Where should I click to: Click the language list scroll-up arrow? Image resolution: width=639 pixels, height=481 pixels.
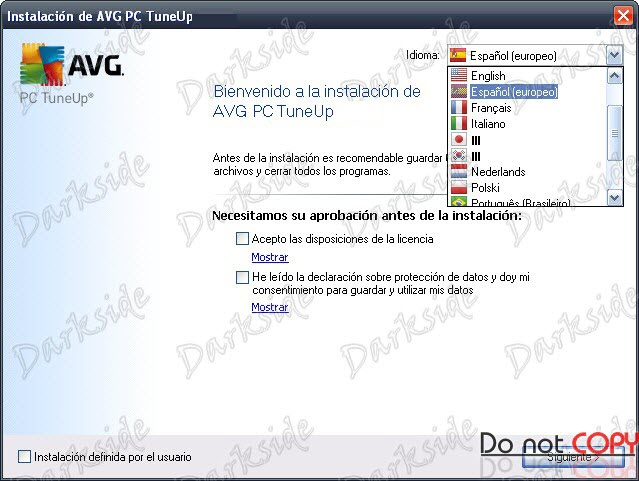(615, 76)
